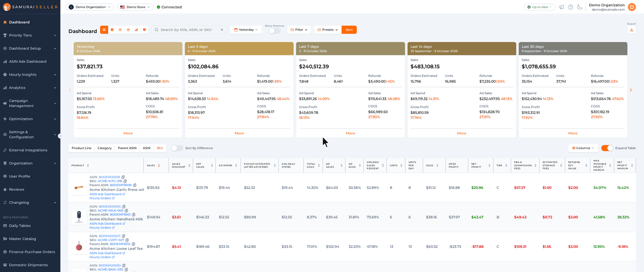Open Reviews in sidebar
The image size is (644, 272).
pyautogui.click(x=30, y=189)
